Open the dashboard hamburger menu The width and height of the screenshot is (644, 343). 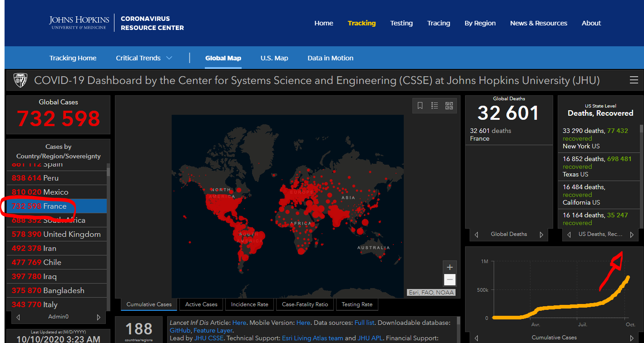634,80
